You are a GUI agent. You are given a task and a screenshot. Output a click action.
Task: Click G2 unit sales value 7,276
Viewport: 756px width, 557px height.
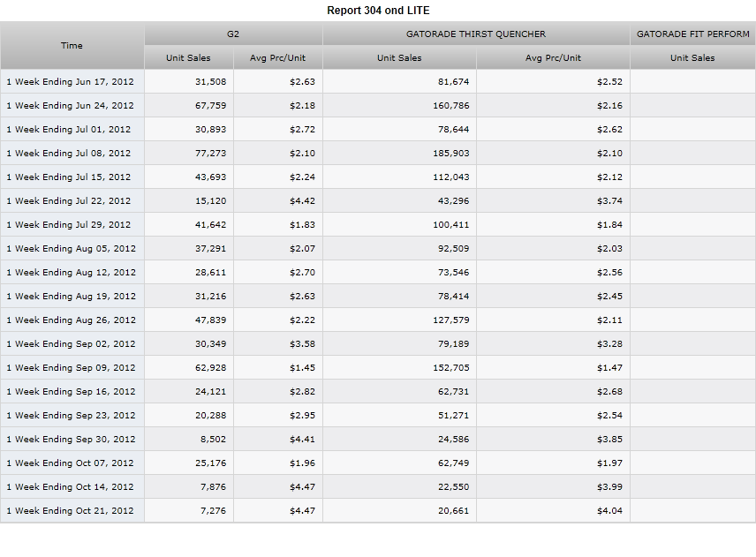coord(213,511)
